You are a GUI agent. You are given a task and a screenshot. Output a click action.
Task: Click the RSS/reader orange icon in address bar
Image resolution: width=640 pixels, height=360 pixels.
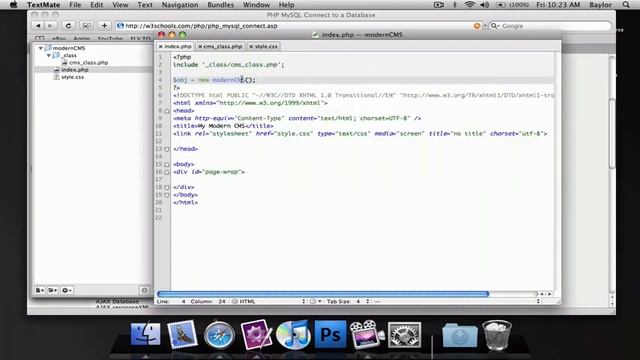point(477,26)
